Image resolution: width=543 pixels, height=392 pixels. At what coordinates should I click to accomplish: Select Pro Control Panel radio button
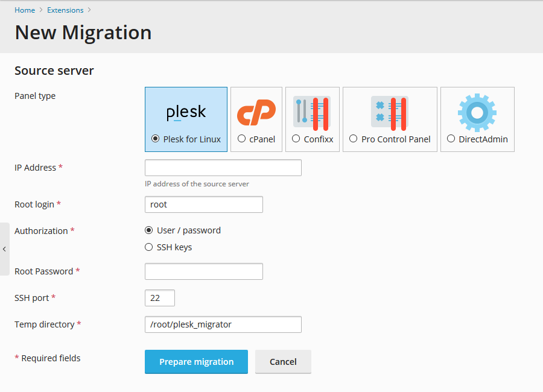coord(353,139)
